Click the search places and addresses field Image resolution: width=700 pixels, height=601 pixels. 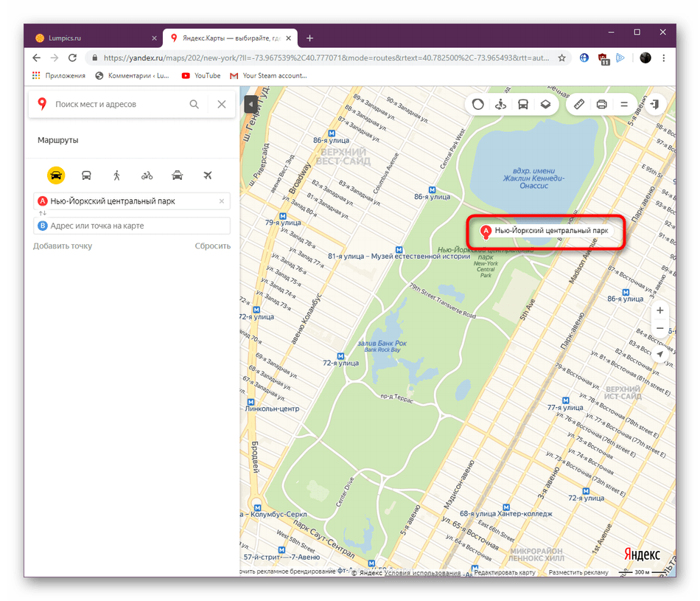point(119,105)
